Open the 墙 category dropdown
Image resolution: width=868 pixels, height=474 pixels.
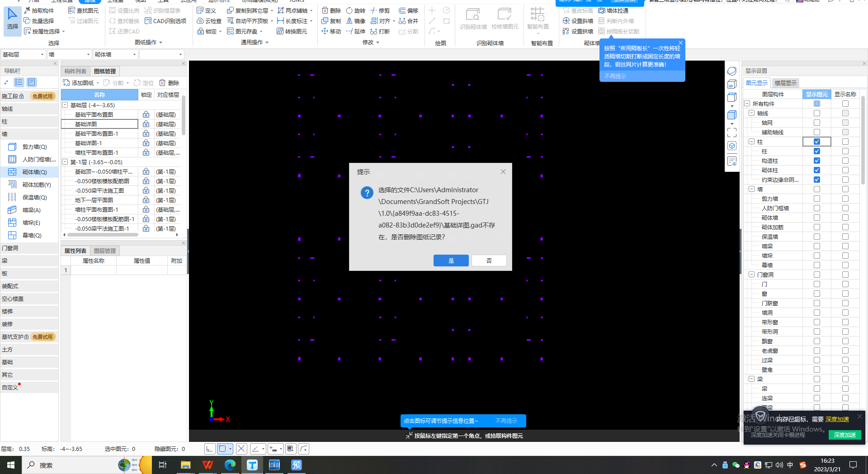[x=70, y=54]
